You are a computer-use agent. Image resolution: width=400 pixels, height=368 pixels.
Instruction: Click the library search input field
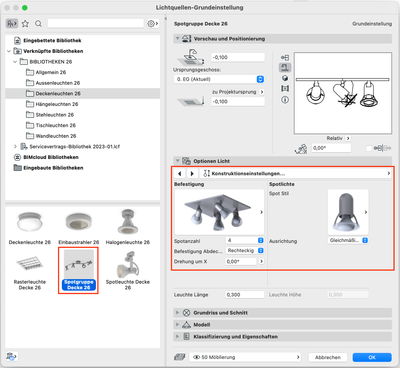[x=96, y=23]
